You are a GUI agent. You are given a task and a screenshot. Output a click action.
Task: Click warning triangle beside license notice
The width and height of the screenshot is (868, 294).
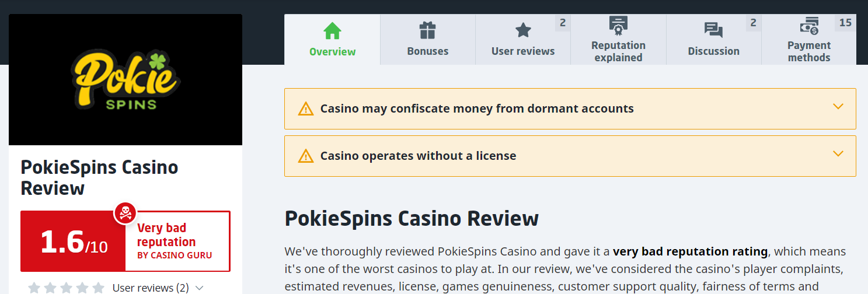306,156
